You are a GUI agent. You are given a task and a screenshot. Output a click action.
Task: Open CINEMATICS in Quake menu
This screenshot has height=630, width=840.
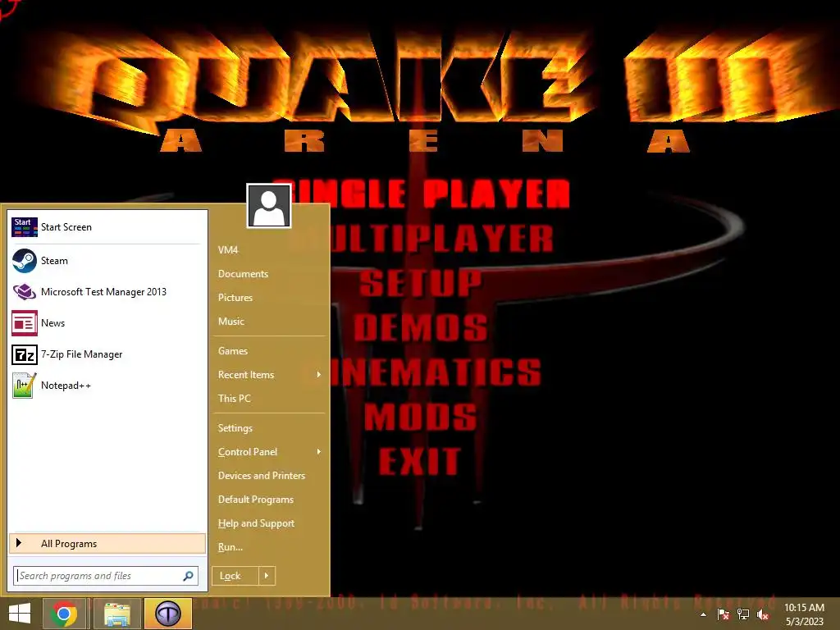(421, 372)
